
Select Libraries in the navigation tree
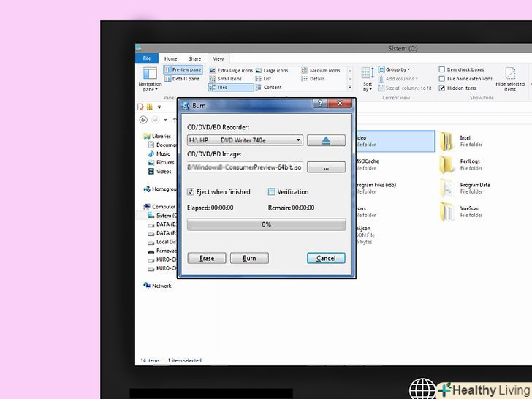coord(157,136)
